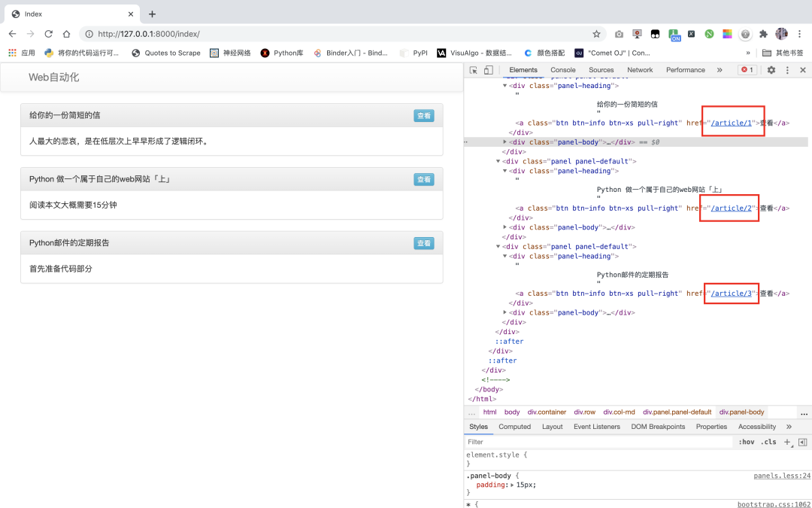Click 查看 button for Python邮件的定期报告
Screen dimensions: 812x508
point(424,243)
